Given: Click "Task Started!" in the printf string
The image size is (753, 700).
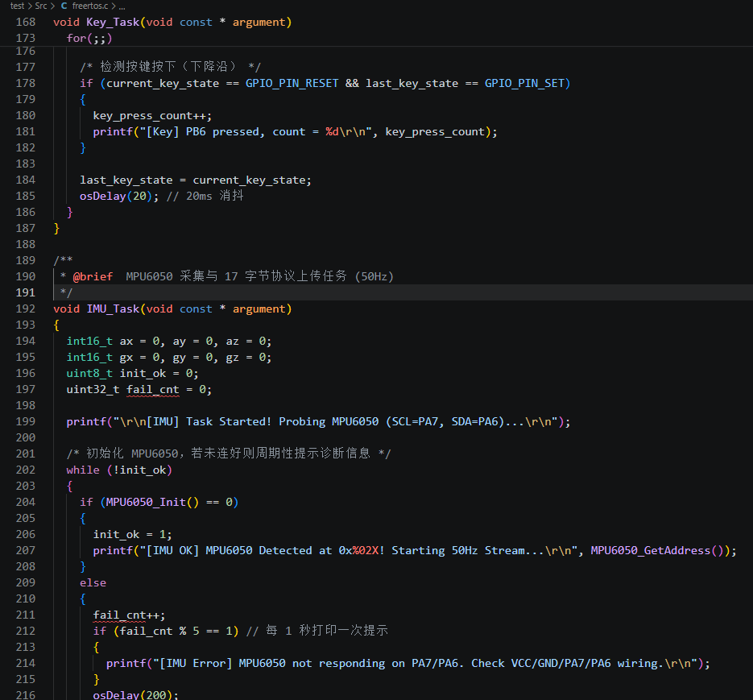Looking at the screenshot, I should [x=229, y=422].
